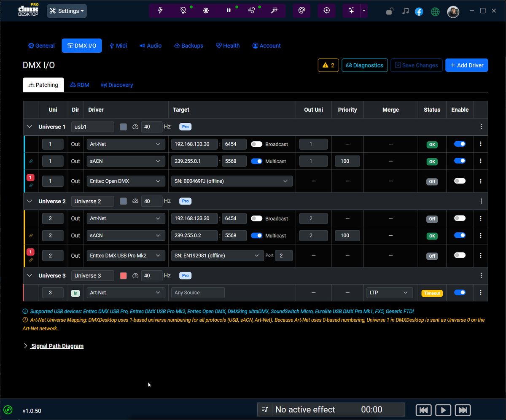Open the dropdown arrow beside sparkles icon
Image resolution: width=506 pixels, height=420 pixels.
pos(364,11)
